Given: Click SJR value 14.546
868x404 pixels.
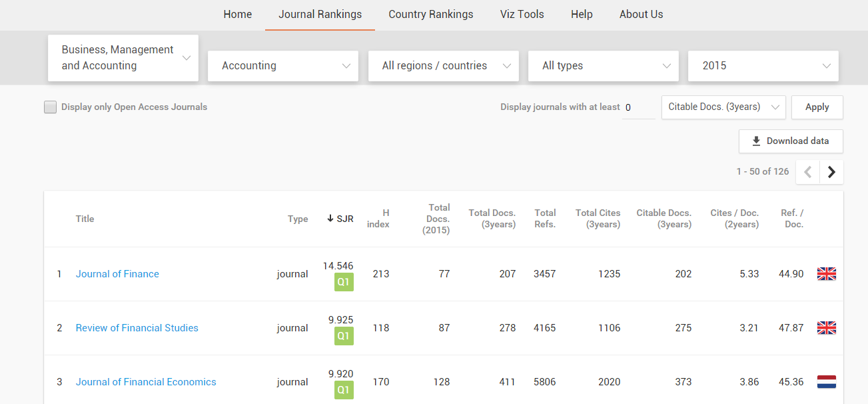Looking at the screenshot, I should pyautogui.click(x=338, y=265).
